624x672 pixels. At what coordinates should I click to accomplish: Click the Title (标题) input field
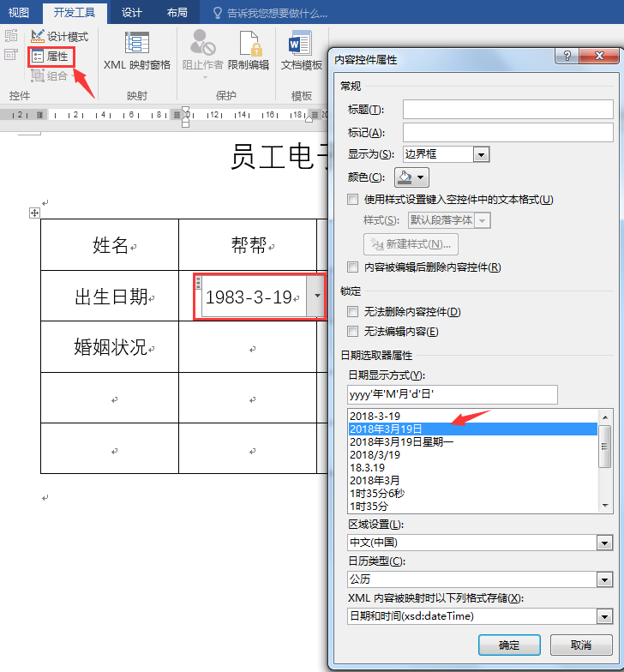[x=507, y=110]
